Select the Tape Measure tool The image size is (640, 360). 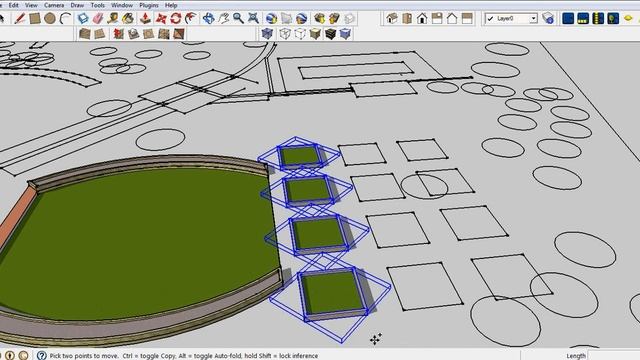(x=113, y=18)
